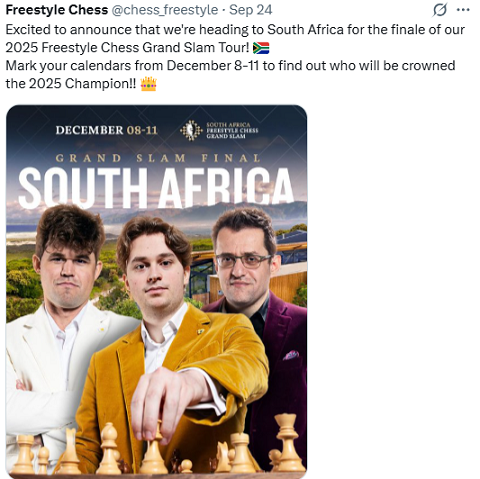Screen dimensions: 480x479
Task: Open the Freestyle Chess profile name
Action: coord(57,10)
